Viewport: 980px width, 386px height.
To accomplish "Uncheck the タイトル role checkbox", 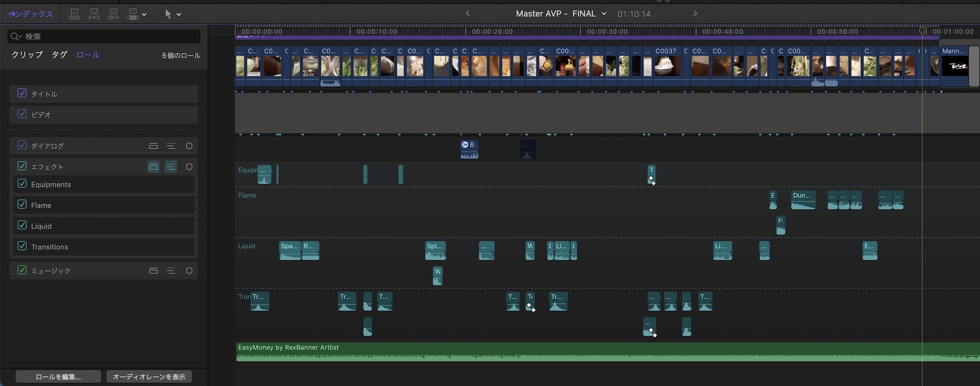I will point(22,93).
